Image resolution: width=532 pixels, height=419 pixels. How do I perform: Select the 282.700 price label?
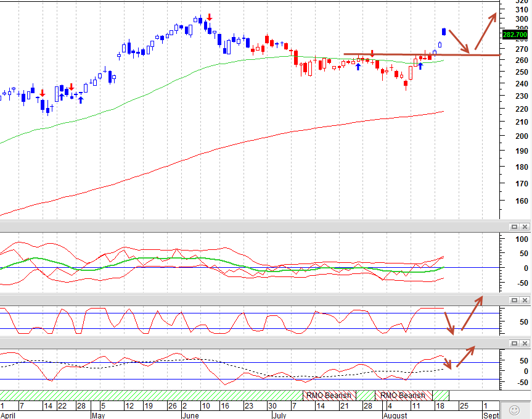pos(515,35)
